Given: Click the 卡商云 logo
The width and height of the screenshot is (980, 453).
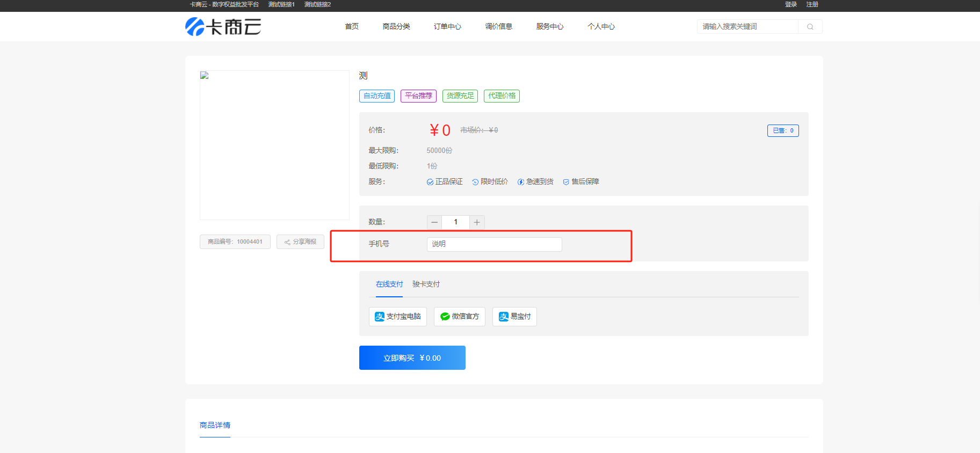Looking at the screenshot, I should coord(223,26).
